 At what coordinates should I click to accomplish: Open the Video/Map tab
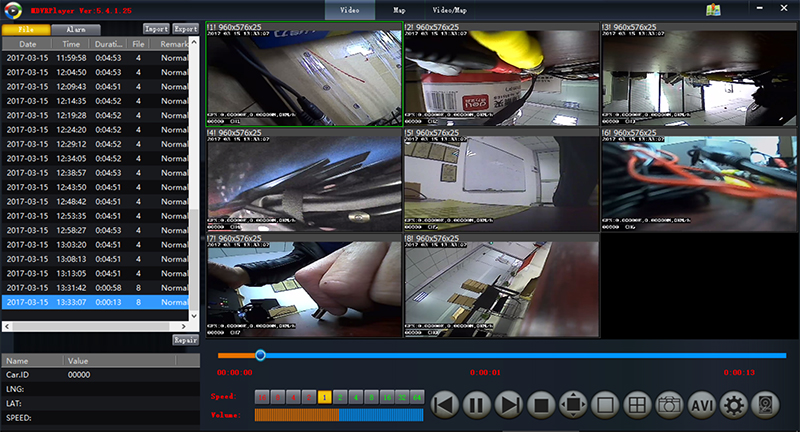pos(447,9)
